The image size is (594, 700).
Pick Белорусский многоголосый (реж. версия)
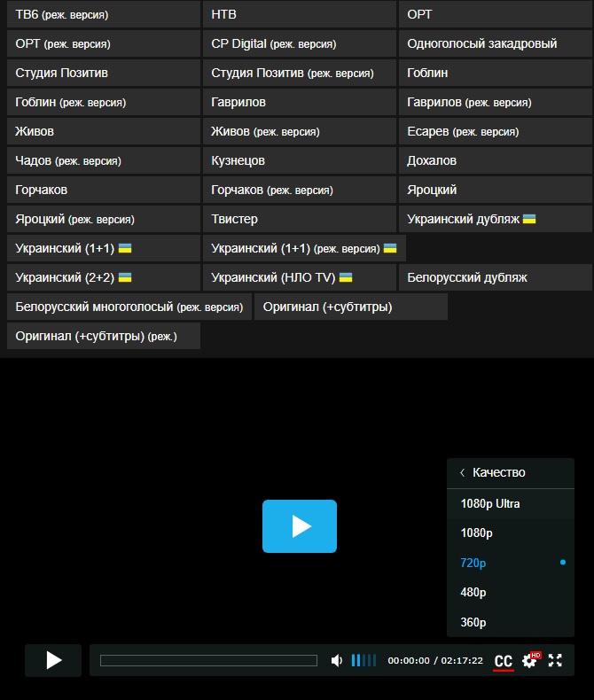[129, 307]
